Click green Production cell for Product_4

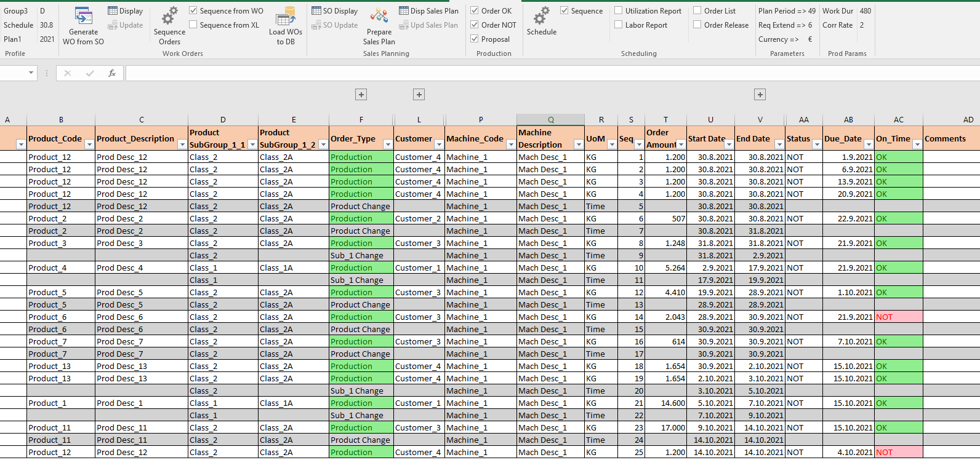coord(361,268)
